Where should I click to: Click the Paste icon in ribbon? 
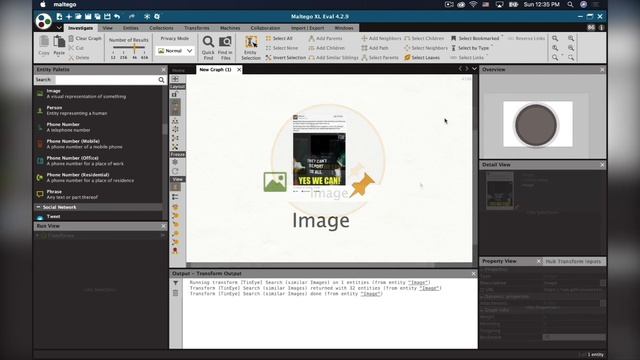[59, 42]
